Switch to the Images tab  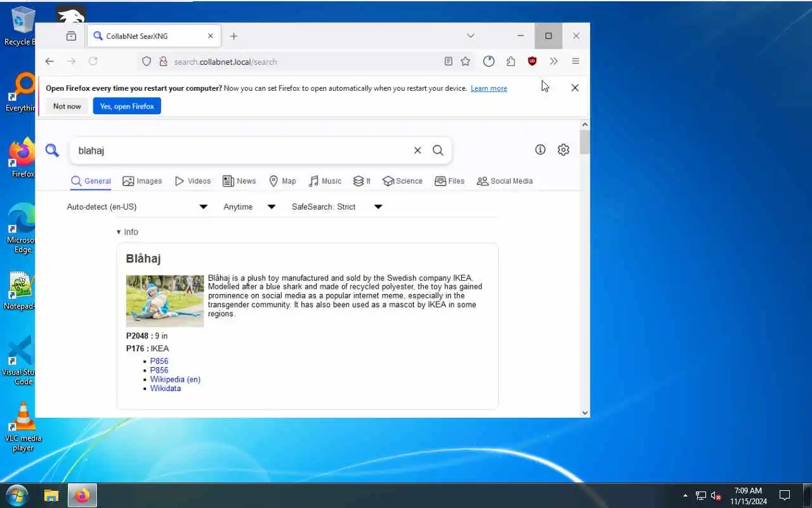click(142, 181)
